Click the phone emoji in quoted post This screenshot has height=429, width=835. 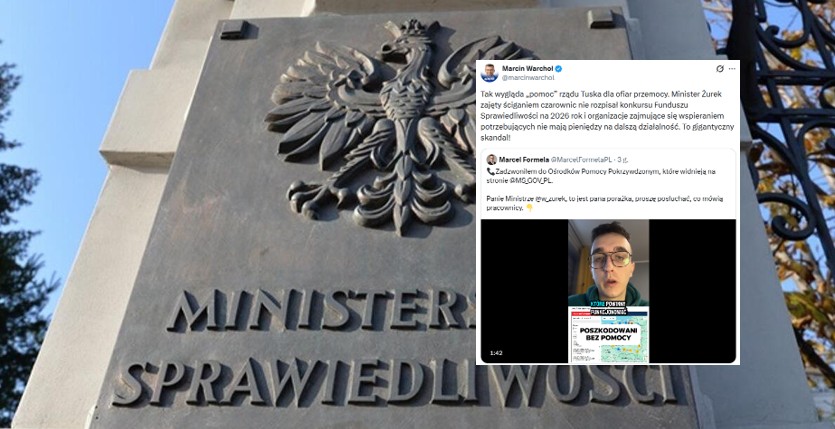(x=490, y=171)
